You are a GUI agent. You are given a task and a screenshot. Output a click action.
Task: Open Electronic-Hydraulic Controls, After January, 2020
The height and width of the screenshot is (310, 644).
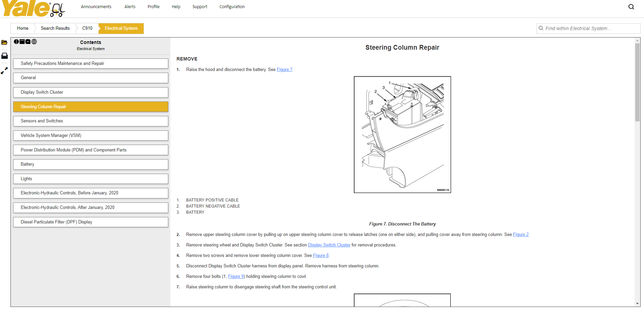coord(91,208)
